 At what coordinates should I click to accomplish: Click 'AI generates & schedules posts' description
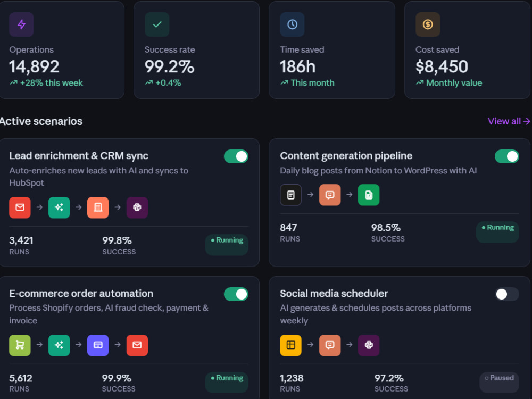pos(376,314)
